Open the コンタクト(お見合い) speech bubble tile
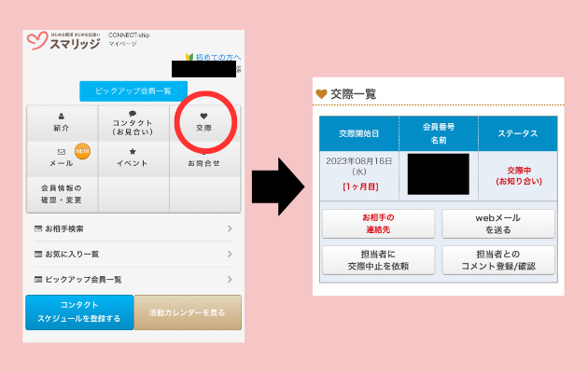Viewport: 588px width, 373px height. pyautogui.click(x=133, y=123)
